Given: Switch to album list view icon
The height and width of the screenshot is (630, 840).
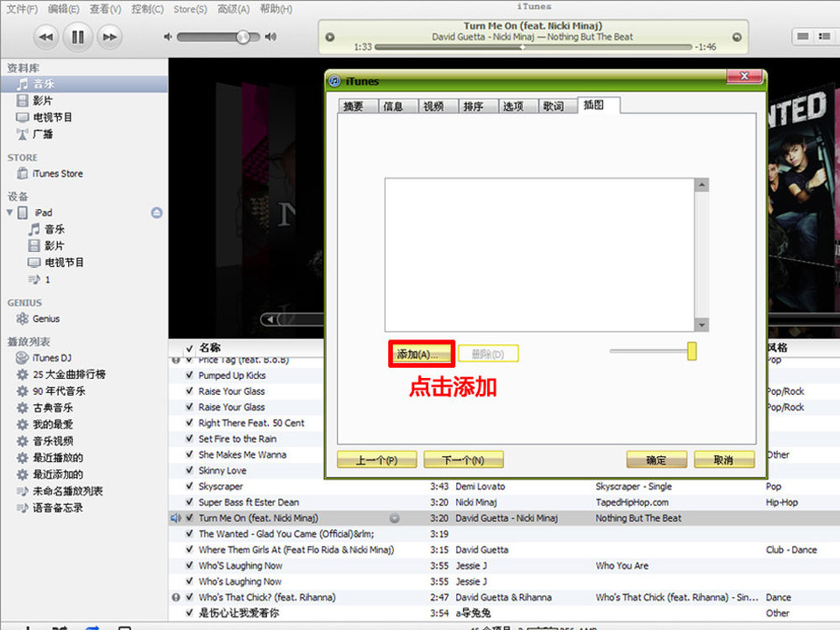Looking at the screenshot, I should [824, 36].
